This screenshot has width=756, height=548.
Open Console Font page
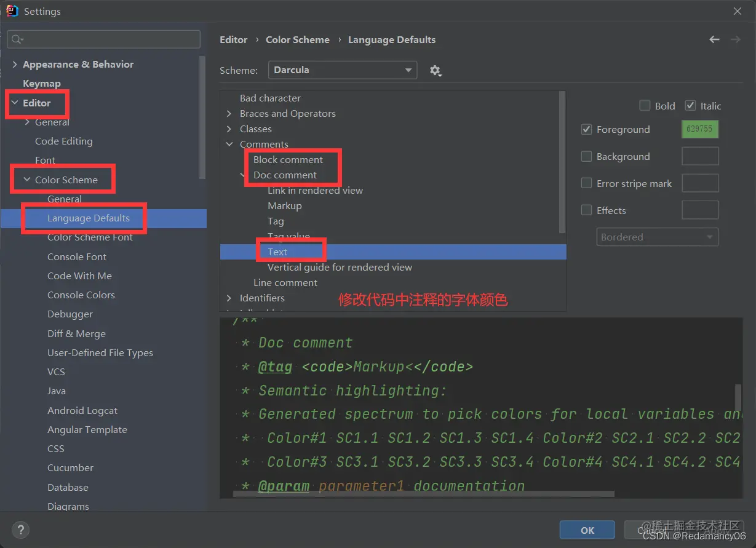coord(77,256)
